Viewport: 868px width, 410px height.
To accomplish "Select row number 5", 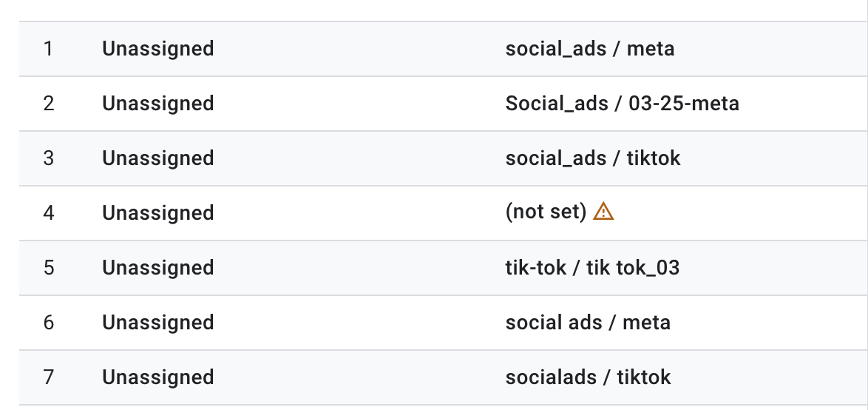I will [x=49, y=268].
